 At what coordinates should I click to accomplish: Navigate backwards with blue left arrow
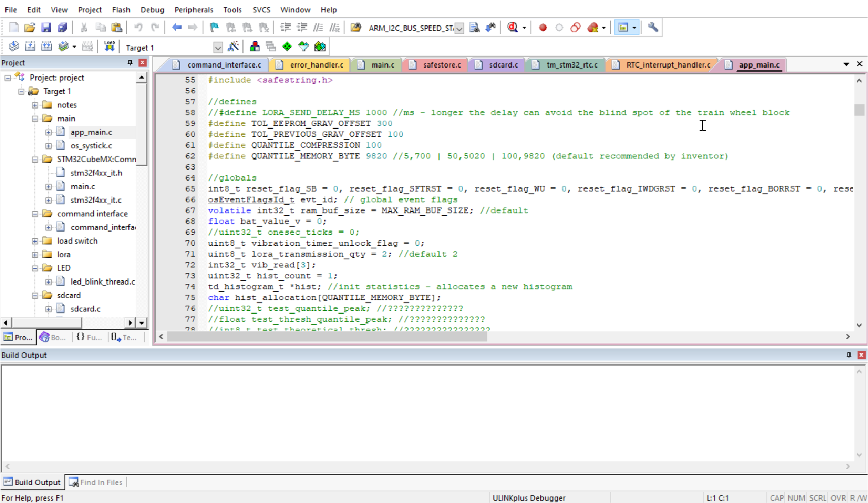tap(177, 27)
